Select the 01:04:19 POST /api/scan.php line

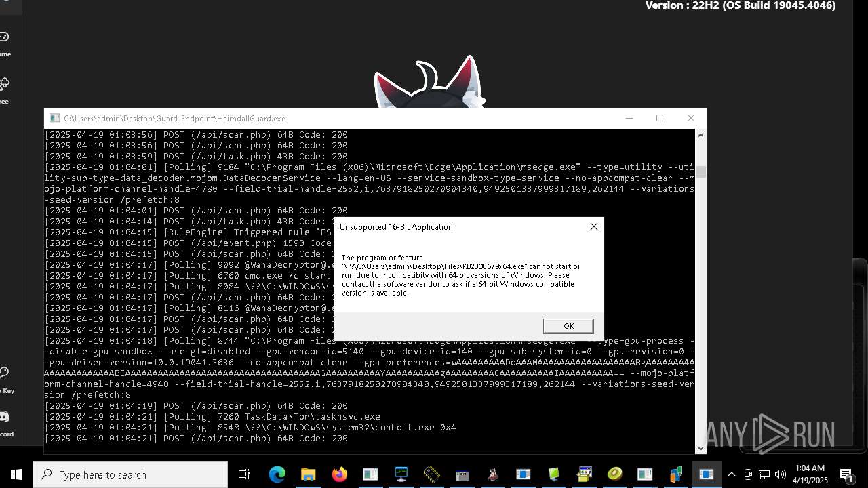[196, 406]
